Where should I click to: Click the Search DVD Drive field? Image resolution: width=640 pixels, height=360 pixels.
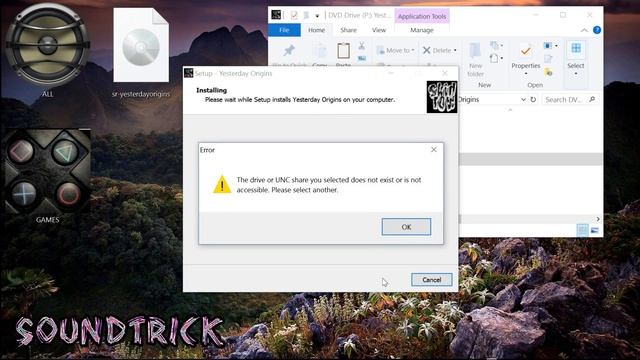pos(570,100)
